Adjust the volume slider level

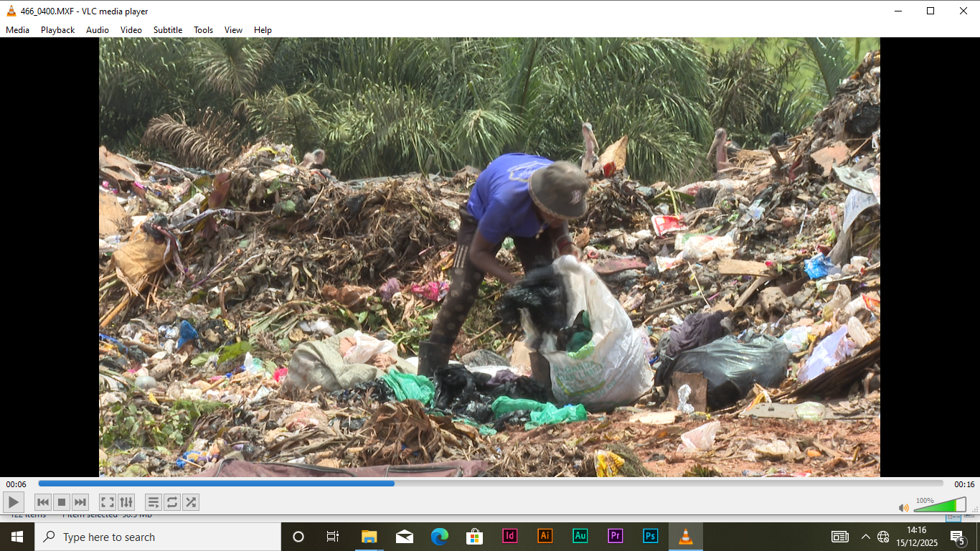(x=940, y=506)
